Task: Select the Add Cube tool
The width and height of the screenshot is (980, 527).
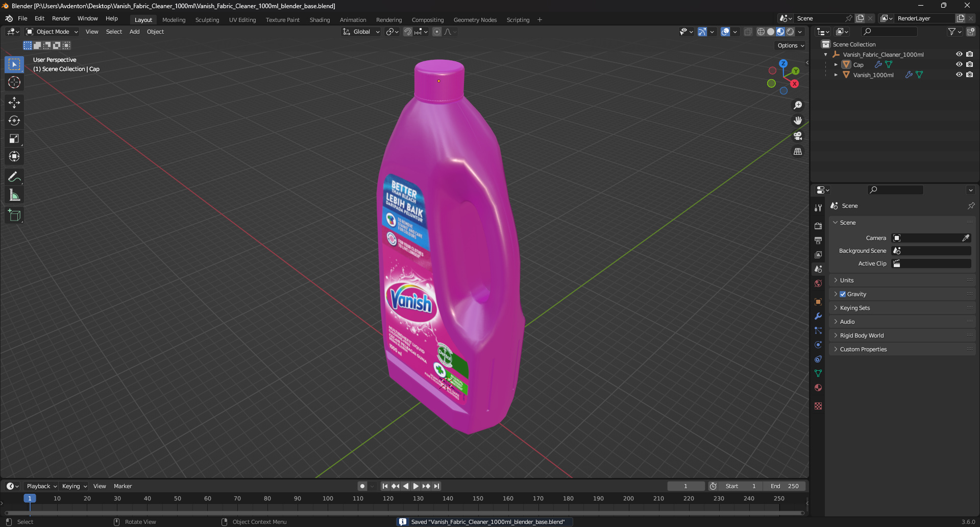Action: pos(14,215)
